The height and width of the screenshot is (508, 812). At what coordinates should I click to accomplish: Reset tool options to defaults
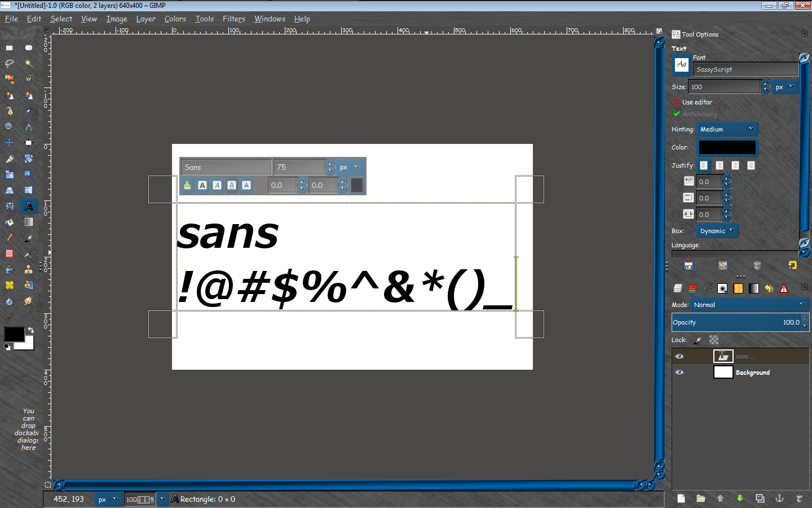tap(792, 265)
